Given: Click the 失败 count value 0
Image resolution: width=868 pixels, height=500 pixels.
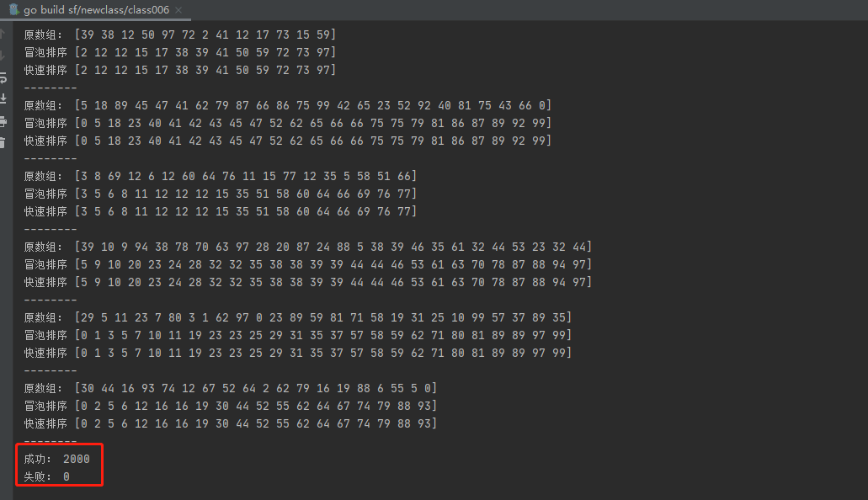Looking at the screenshot, I should click(66, 476).
